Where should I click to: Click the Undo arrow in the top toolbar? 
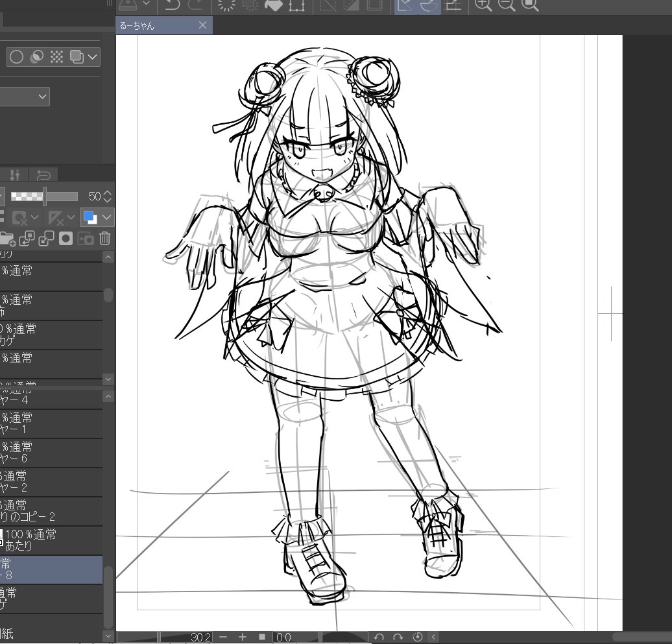point(173,5)
